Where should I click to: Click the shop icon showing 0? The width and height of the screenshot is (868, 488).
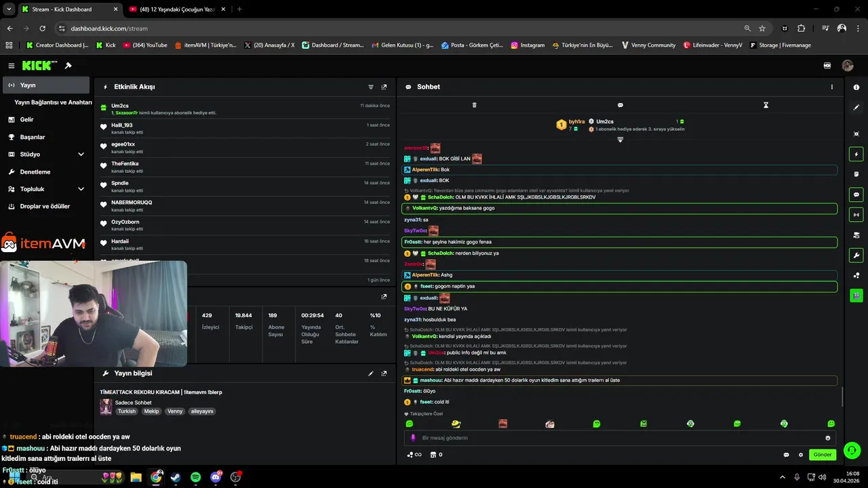click(x=437, y=455)
